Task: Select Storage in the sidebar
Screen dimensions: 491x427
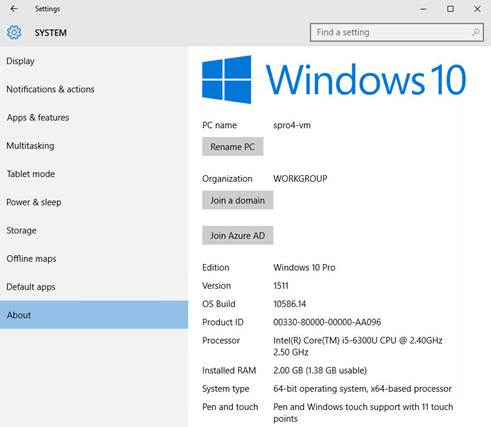Action: [x=94, y=230]
